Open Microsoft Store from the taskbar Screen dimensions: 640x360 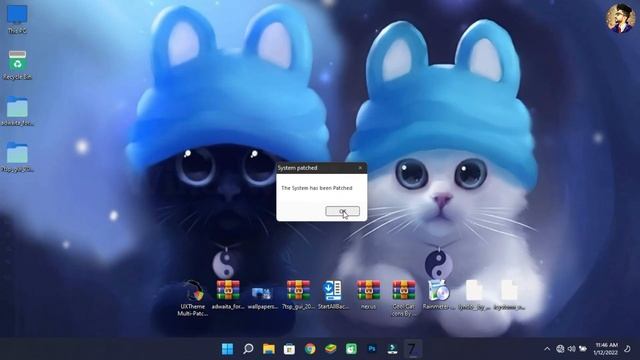click(x=289, y=349)
